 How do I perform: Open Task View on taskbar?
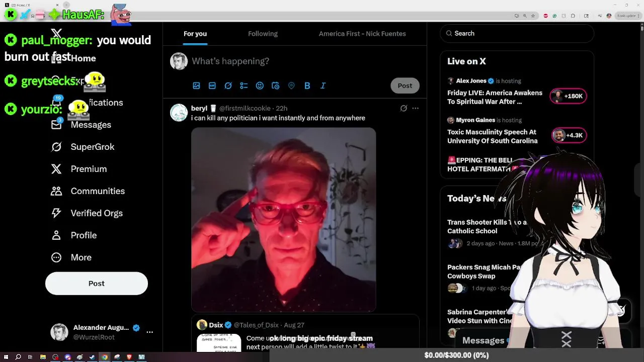[x=30, y=357]
